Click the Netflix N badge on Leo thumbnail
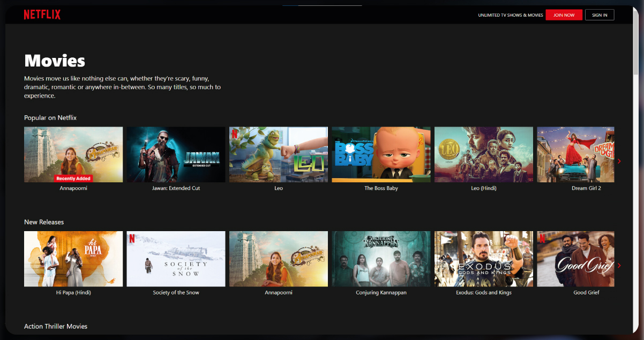The image size is (644, 340). (x=234, y=134)
